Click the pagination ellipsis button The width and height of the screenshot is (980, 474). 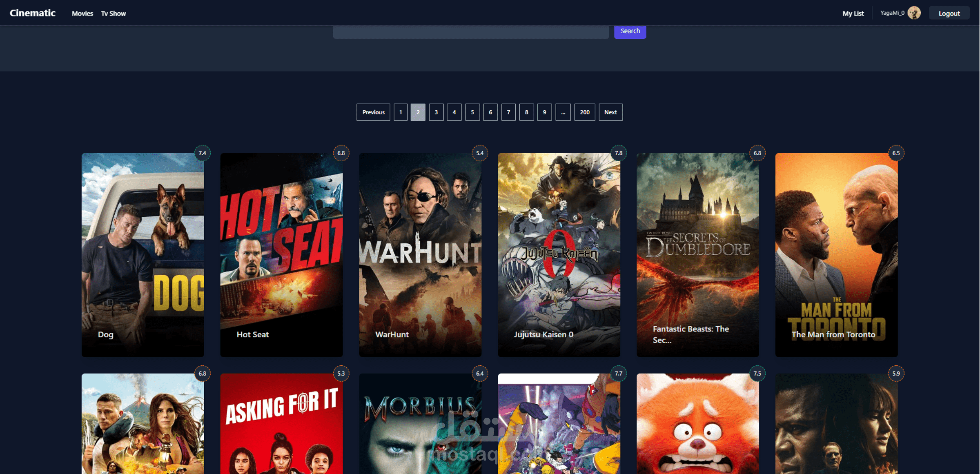(563, 112)
